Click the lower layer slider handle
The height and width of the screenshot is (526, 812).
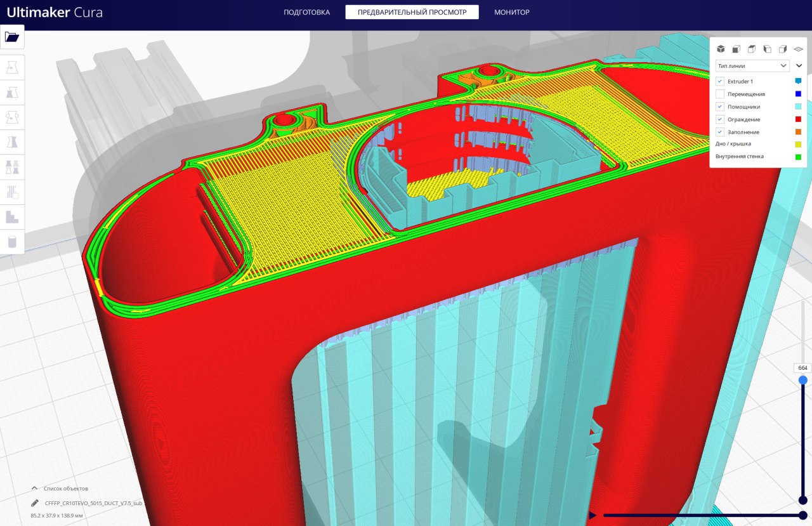click(802, 500)
